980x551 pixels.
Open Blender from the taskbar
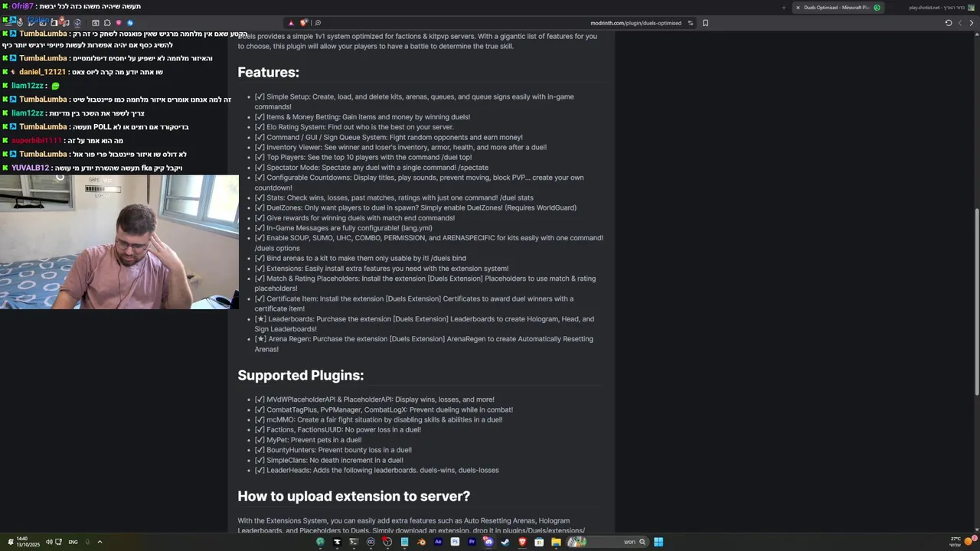[421, 542]
